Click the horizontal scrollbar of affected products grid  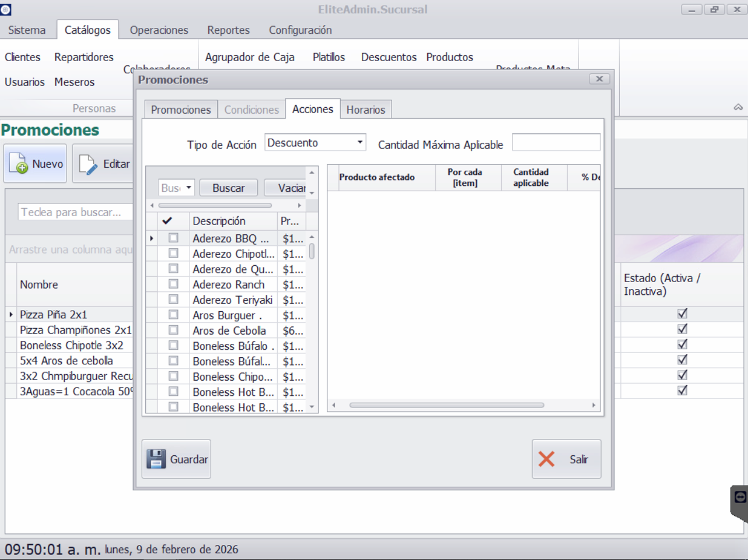click(447, 405)
